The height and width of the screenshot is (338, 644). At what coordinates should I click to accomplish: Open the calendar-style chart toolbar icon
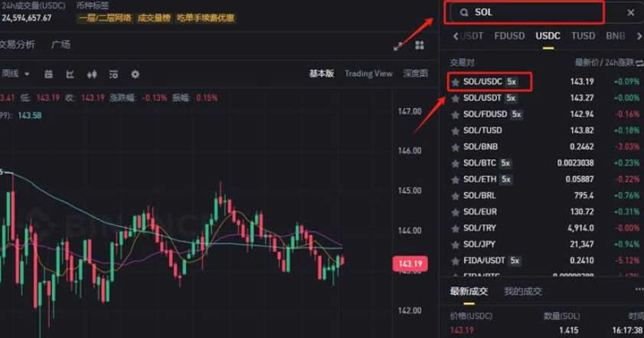pyautogui.click(x=48, y=74)
